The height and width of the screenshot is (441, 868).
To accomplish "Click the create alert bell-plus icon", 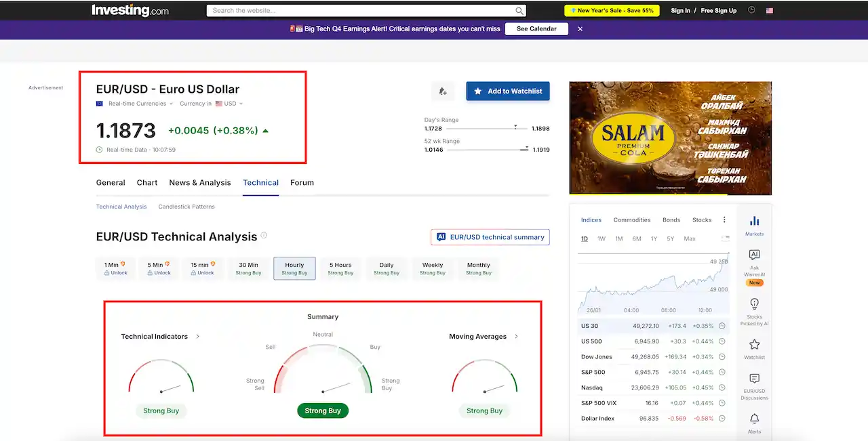I will [x=443, y=91].
